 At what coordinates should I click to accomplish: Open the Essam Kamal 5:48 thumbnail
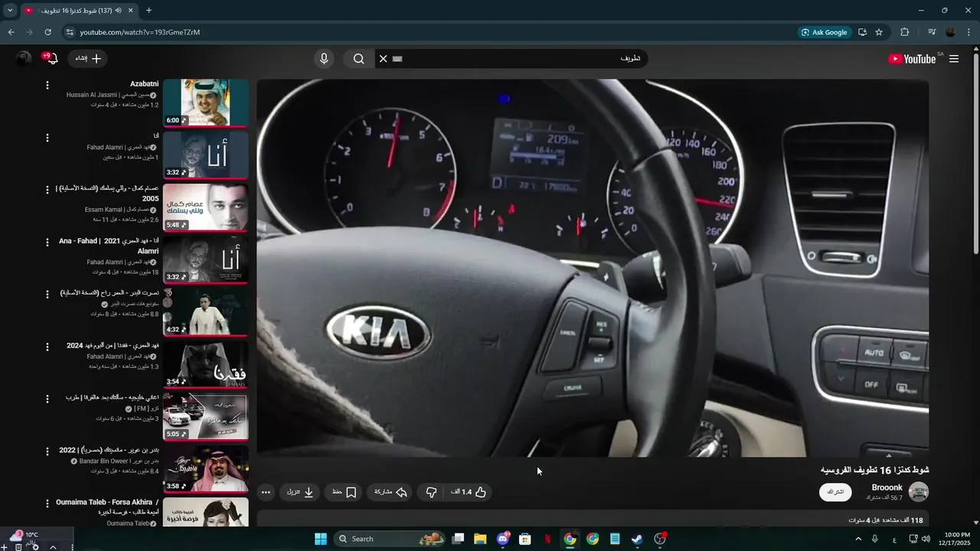click(x=205, y=207)
